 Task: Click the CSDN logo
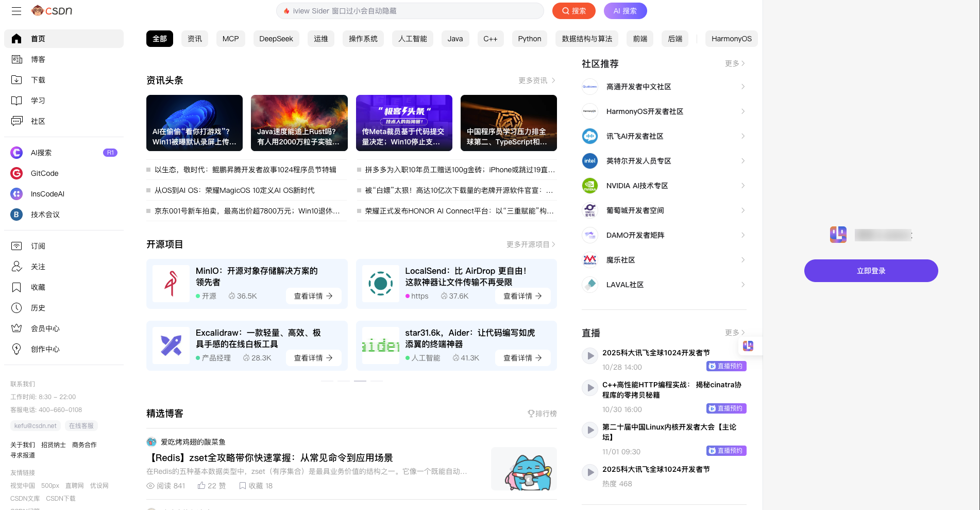[52, 10]
